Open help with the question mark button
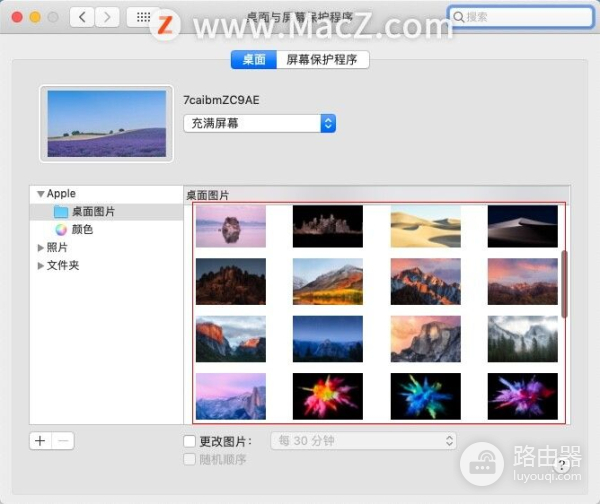This screenshot has width=600, height=504. point(561,465)
